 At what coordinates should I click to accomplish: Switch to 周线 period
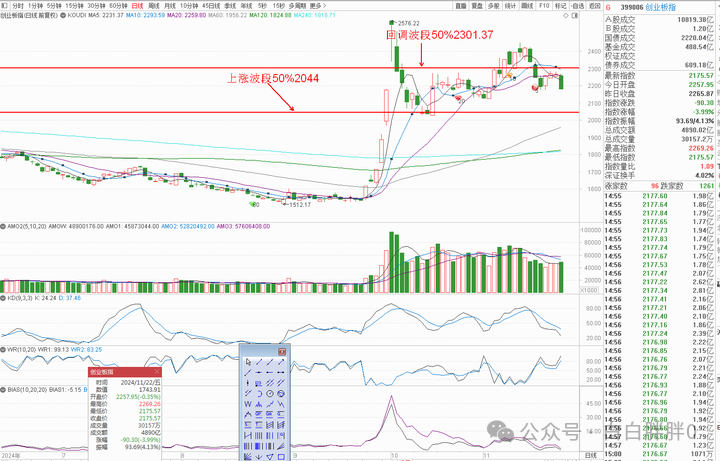pyautogui.click(x=154, y=6)
